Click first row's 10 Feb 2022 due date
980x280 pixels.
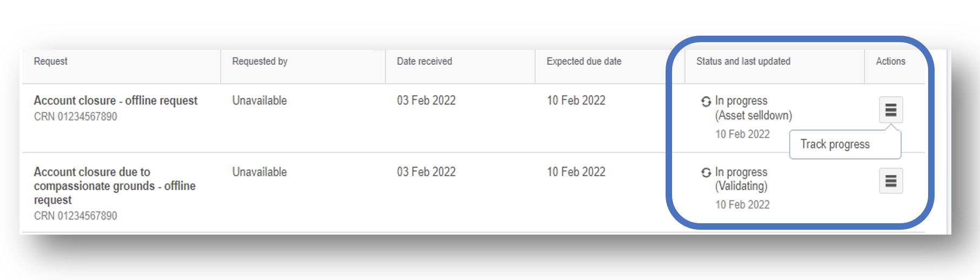tap(576, 101)
